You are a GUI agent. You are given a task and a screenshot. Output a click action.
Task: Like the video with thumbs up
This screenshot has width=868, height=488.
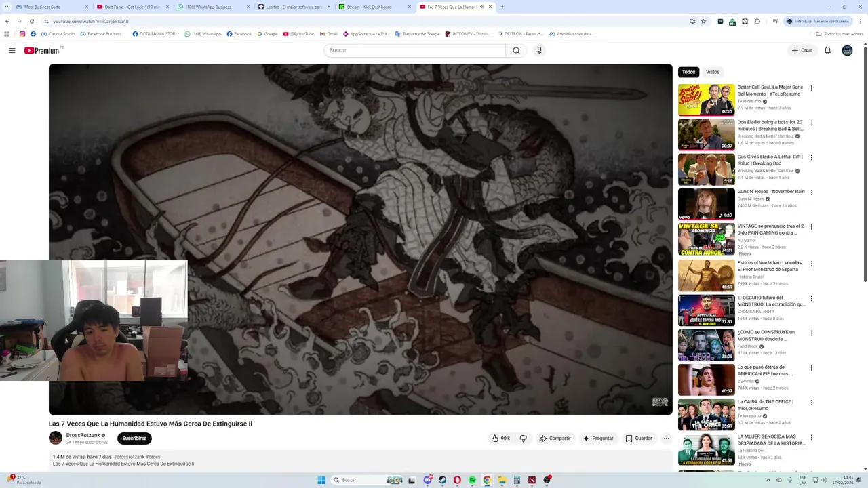tap(500, 439)
